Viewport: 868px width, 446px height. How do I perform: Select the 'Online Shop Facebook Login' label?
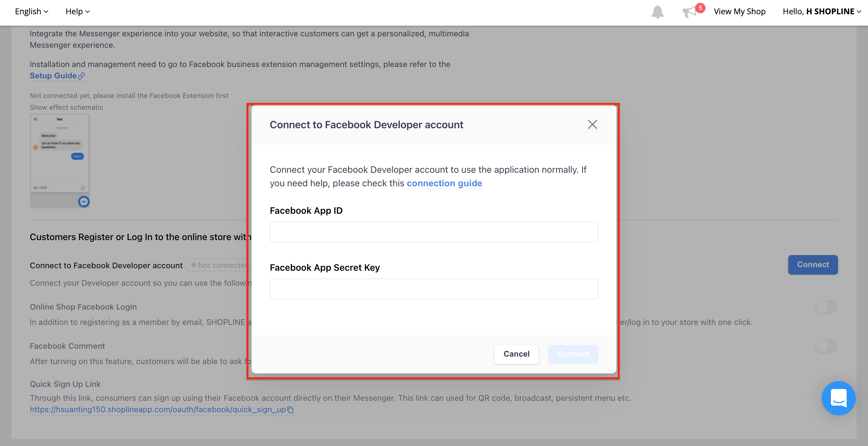coord(83,307)
